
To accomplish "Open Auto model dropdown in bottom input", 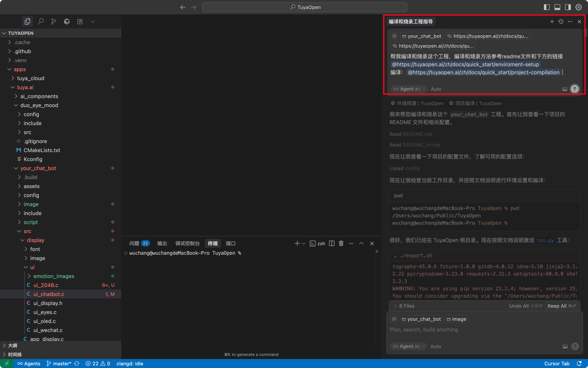I will (437, 346).
